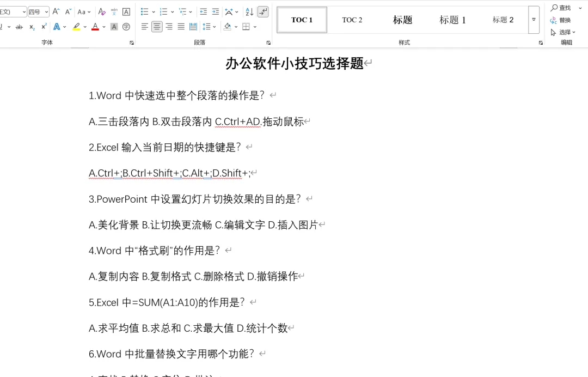The width and height of the screenshot is (588, 377).
Task: Expand the shading color dropdown arrow
Action: click(x=236, y=27)
